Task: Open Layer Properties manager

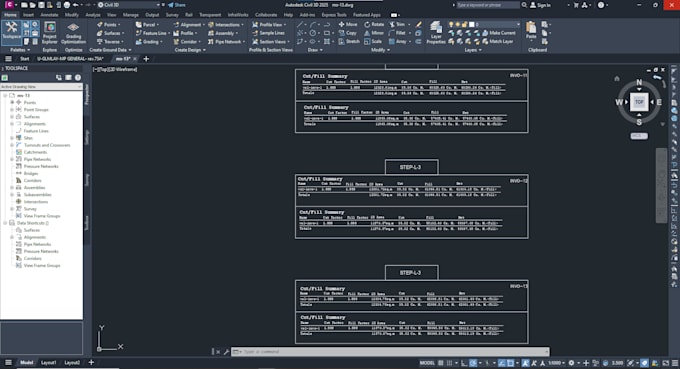Action: tap(436, 33)
